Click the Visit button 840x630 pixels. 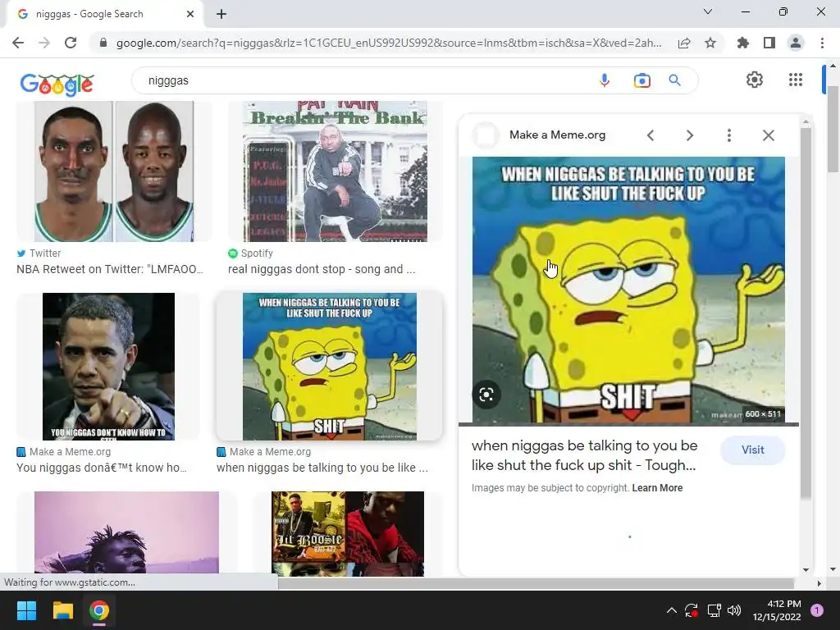753,450
